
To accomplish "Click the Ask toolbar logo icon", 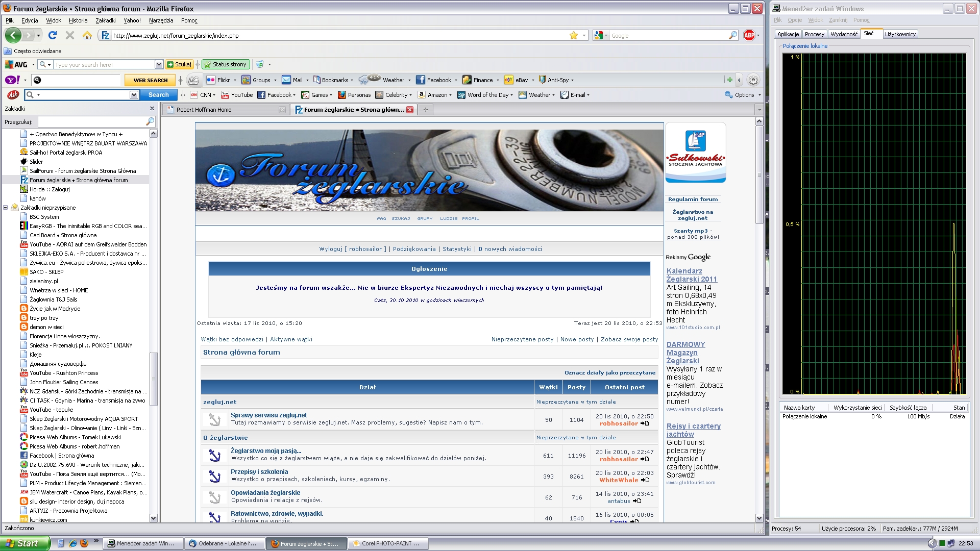I will (x=13, y=95).
